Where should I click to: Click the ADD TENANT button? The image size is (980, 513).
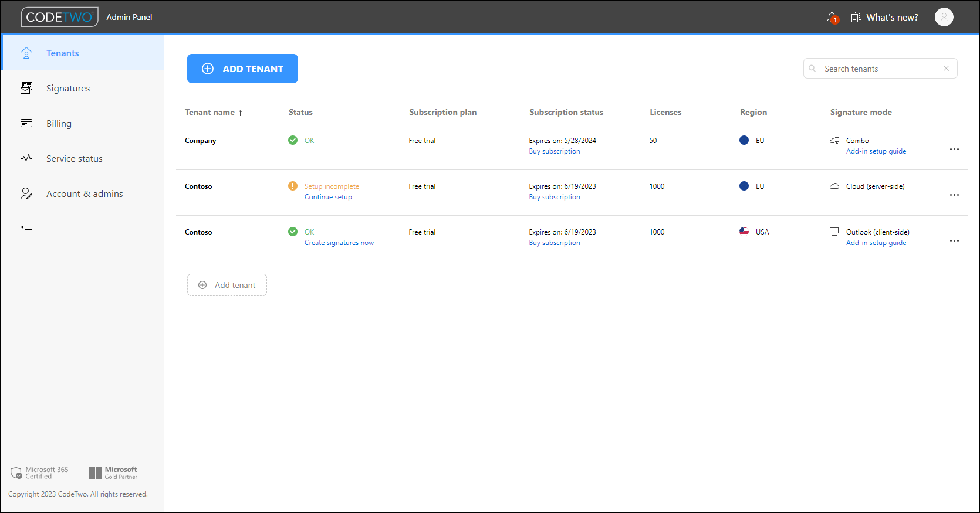242,69
